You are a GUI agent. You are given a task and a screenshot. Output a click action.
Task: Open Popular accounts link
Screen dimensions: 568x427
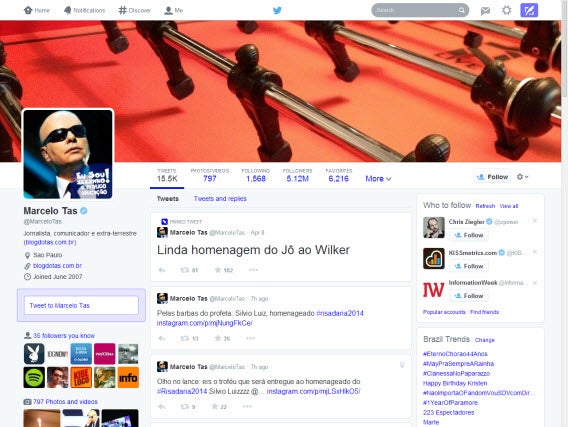(x=444, y=312)
